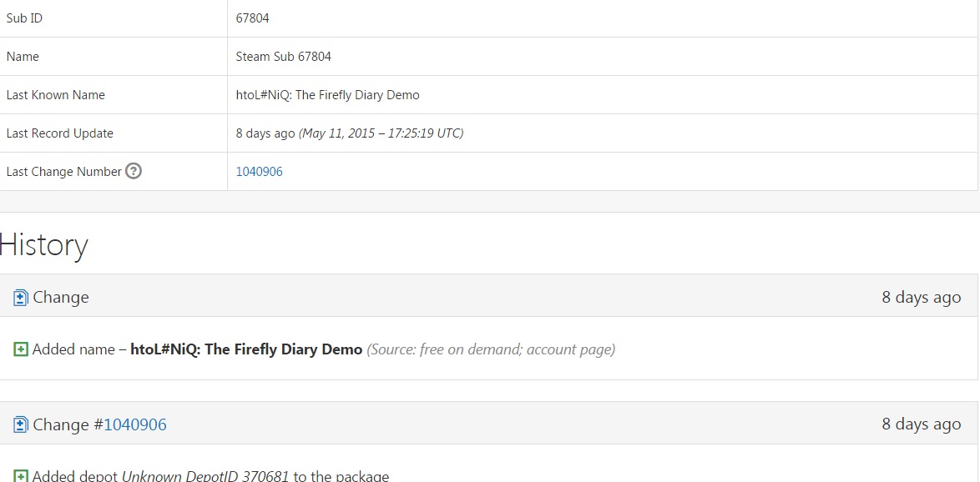Click Unknown DepotID 370681 text
980x482 pixels.
pyautogui.click(x=205, y=476)
